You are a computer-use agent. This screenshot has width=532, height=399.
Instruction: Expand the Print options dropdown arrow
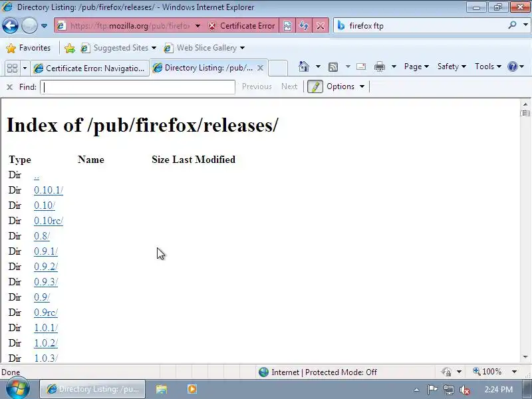pyautogui.click(x=394, y=66)
